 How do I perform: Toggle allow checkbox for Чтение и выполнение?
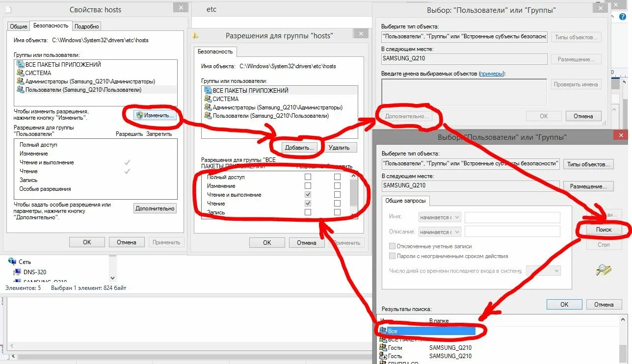point(308,195)
